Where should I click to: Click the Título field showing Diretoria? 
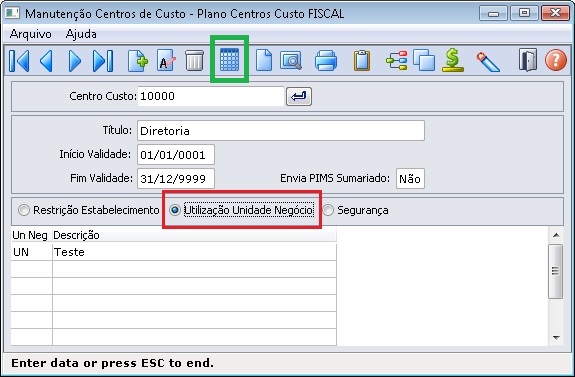(281, 131)
